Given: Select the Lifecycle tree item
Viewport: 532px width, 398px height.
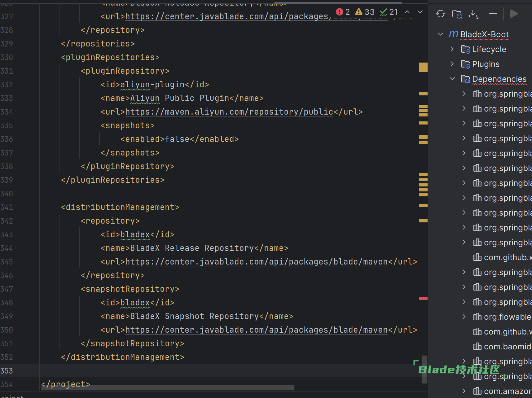Looking at the screenshot, I should pyautogui.click(x=489, y=49).
